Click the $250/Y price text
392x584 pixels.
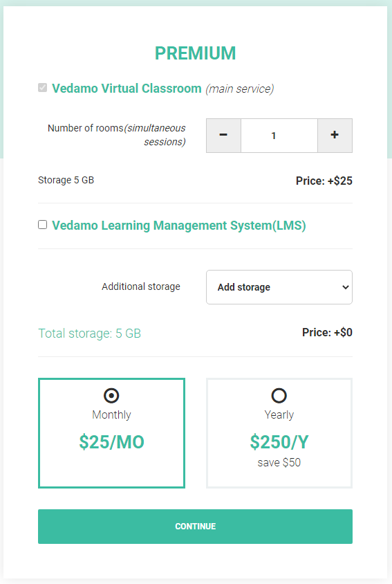pyautogui.click(x=279, y=441)
